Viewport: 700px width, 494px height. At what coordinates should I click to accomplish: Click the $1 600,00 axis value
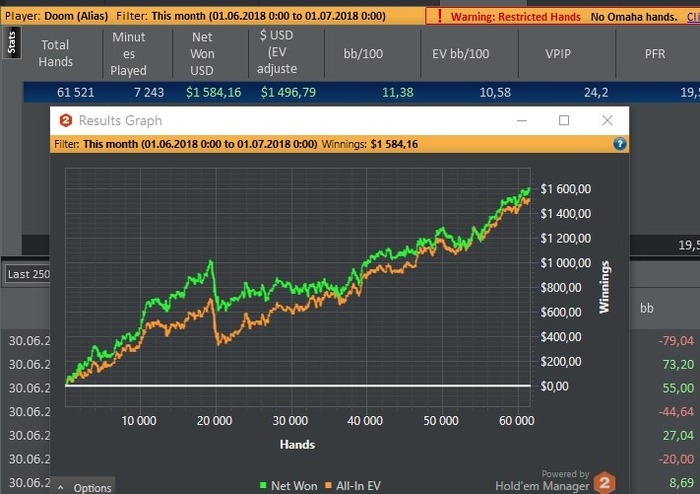(x=566, y=189)
